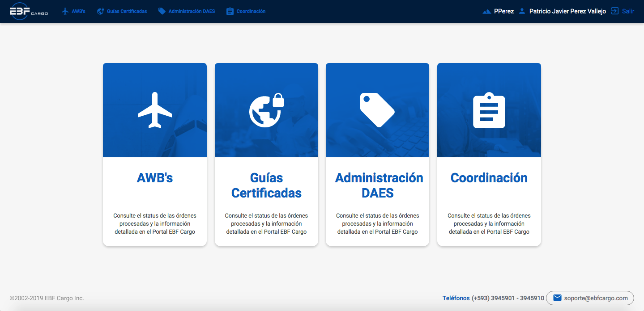Viewport: 644px width, 311px height.
Task: Open the Administración DAES card title
Action: (379, 185)
